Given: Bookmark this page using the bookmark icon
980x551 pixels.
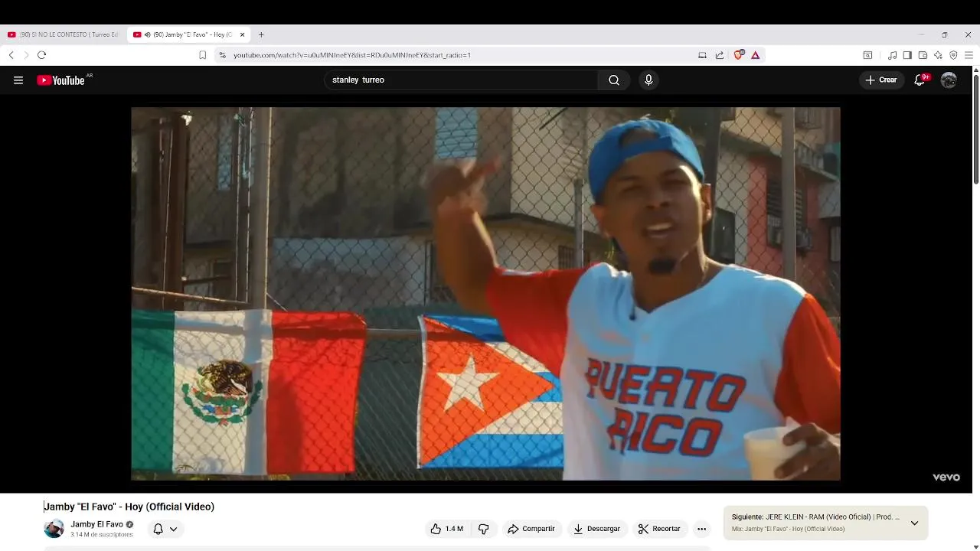Looking at the screenshot, I should (x=202, y=55).
